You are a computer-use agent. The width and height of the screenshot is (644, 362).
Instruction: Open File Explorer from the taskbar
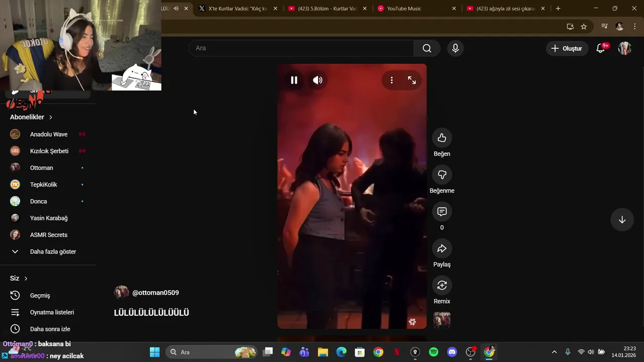[323, 352]
